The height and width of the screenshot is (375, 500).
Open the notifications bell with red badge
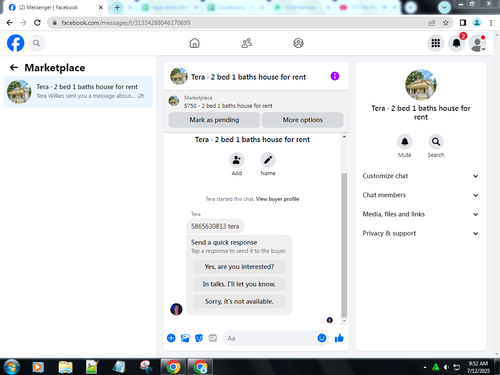click(456, 43)
